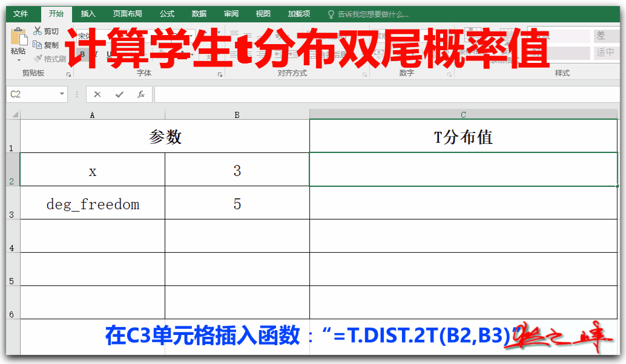The width and height of the screenshot is (626, 364).
Task: Switch to the 审阅 ribbon tab
Action: [231, 14]
